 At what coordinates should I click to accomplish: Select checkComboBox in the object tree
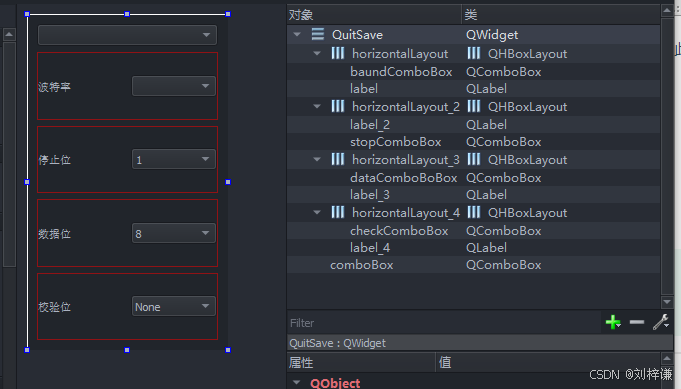click(399, 231)
